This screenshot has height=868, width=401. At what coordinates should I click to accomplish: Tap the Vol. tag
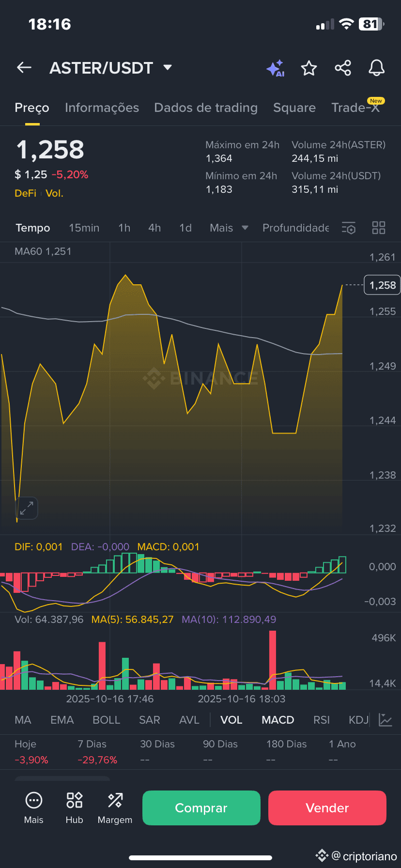(55, 193)
